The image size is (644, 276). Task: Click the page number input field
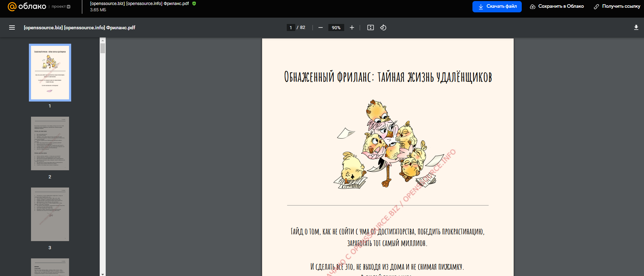tap(291, 27)
